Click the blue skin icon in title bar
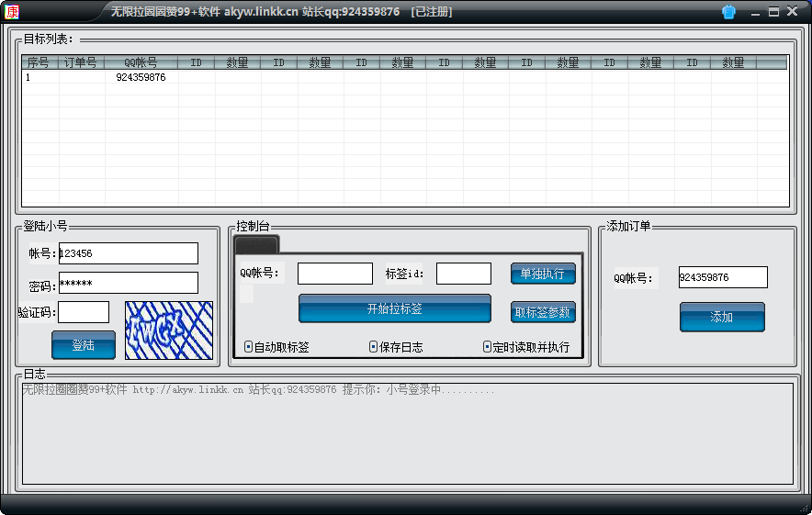Image resolution: width=812 pixels, height=515 pixels. click(728, 12)
